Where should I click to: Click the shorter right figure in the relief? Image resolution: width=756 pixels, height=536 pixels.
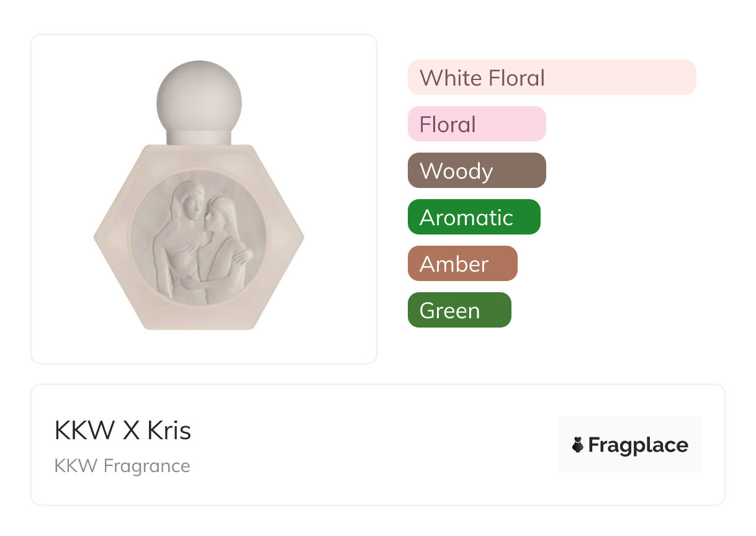coord(221,248)
